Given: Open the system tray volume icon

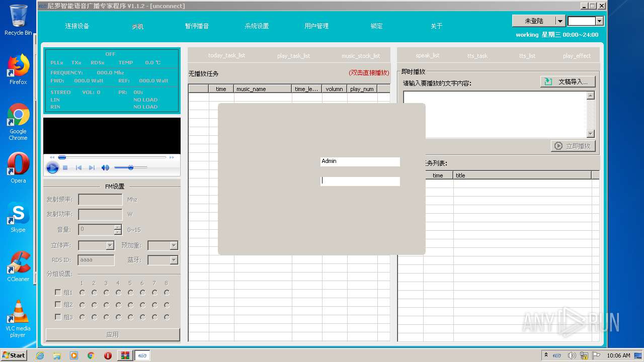Looking at the screenshot, I should coord(572,355).
